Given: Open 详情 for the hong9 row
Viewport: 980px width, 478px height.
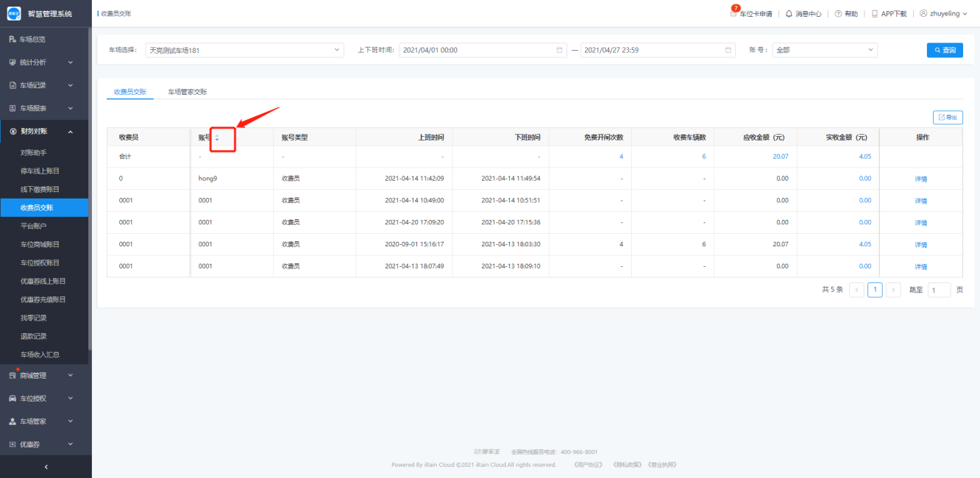Looking at the screenshot, I should pos(921,179).
